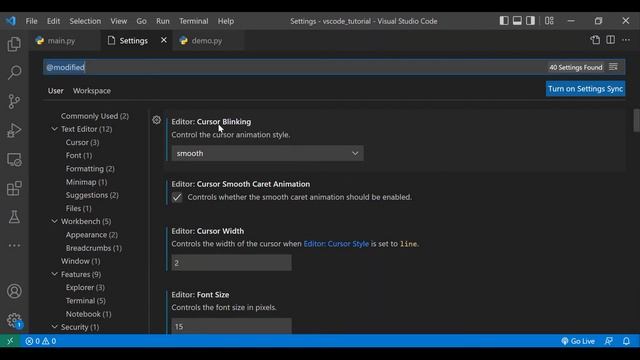
Task: Select Font (1) in settings tree
Action: pyautogui.click(x=79, y=156)
